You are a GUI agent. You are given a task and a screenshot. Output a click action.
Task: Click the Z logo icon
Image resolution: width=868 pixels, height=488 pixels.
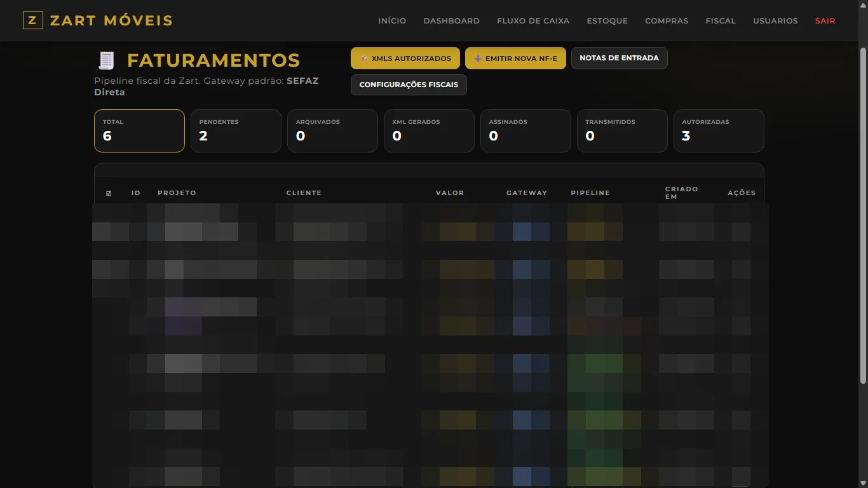pyautogui.click(x=32, y=20)
